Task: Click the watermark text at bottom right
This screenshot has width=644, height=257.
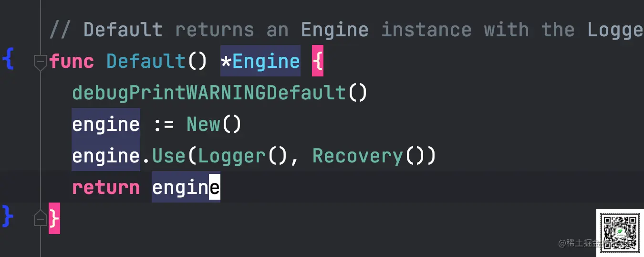Action: point(577,243)
